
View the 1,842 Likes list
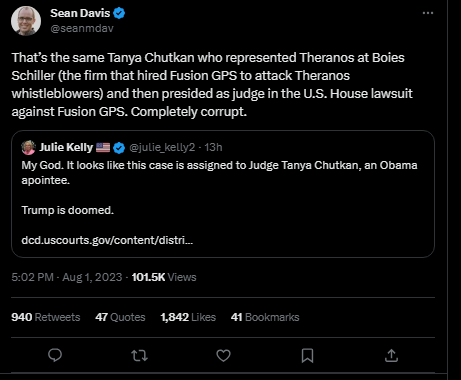click(188, 317)
